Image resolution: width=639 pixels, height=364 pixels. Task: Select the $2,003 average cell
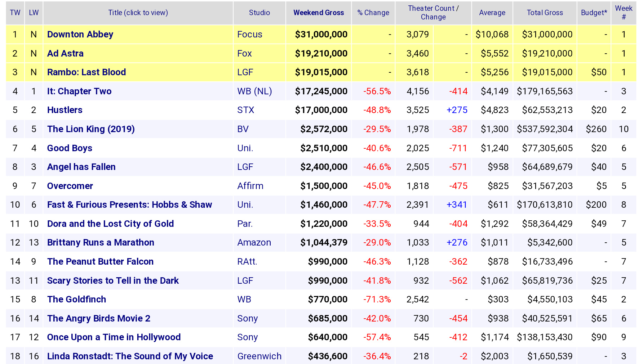click(x=494, y=356)
